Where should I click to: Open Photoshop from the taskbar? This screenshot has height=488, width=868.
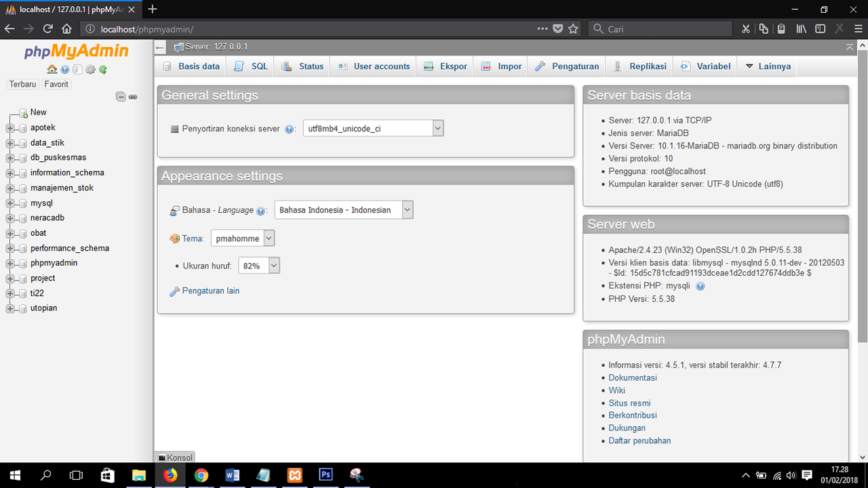[x=326, y=475]
